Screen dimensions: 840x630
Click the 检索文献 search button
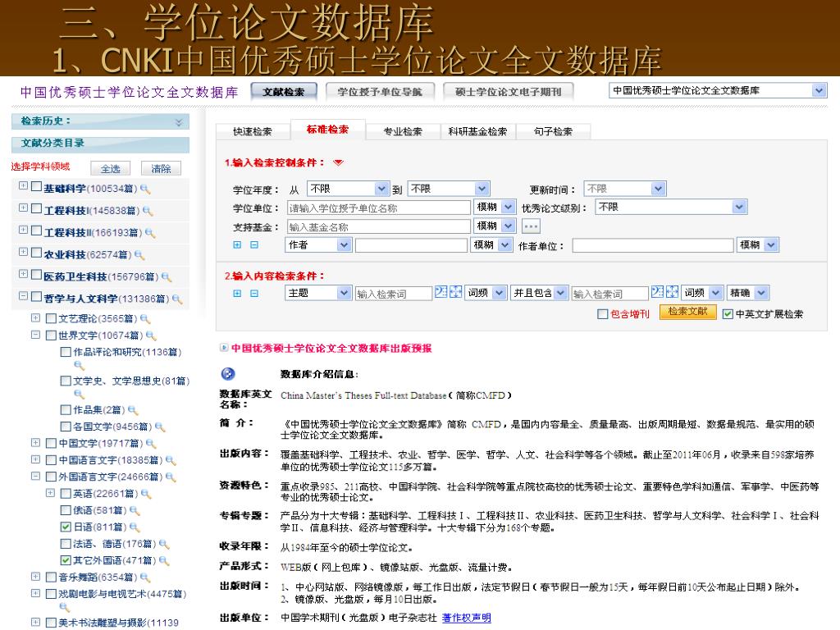pyautogui.click(x=688, y=312)
